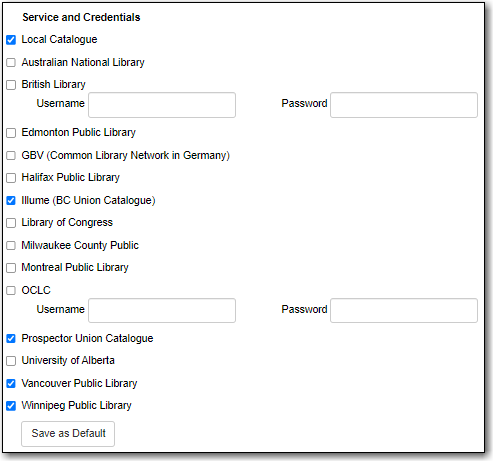Untick Winnipeg Public Library checkbox
The height and width of the screenshot is (461, 493).
point(11,406)
